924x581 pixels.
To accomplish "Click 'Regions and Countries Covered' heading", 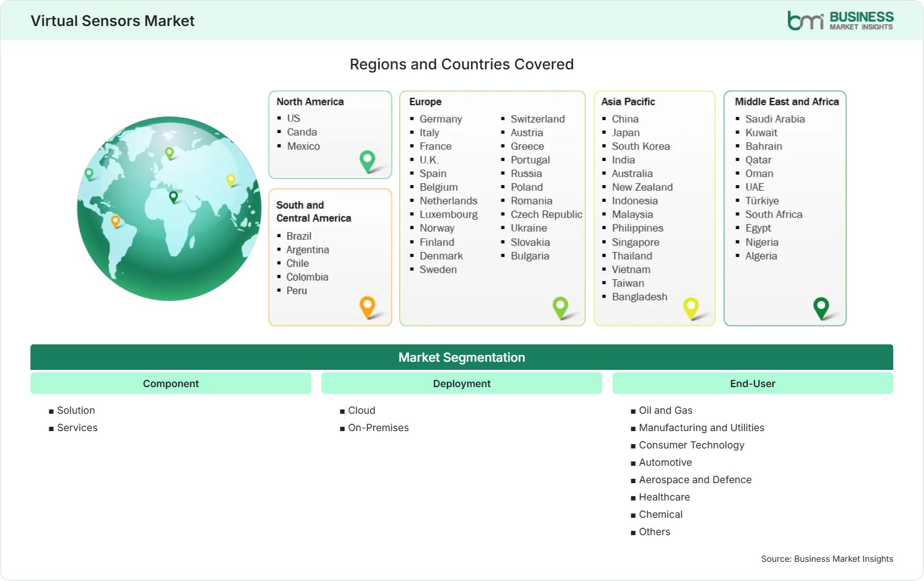I will pyautogui.click(x=462, y=64).
